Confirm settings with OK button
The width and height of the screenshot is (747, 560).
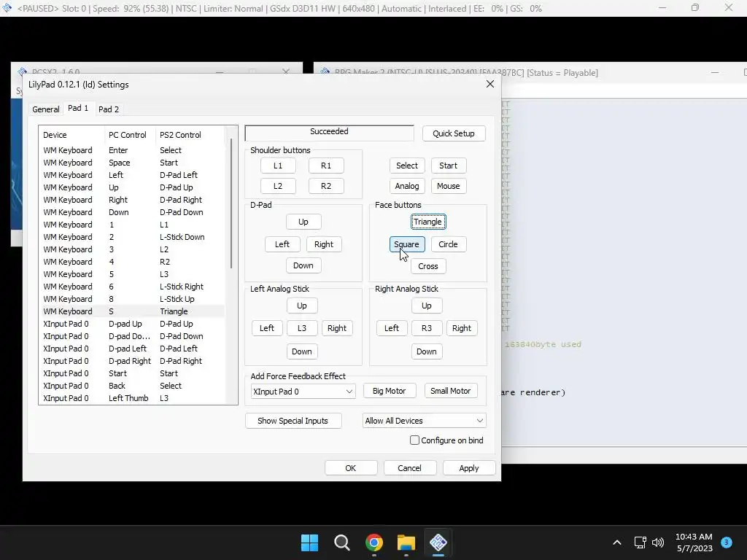351,468
